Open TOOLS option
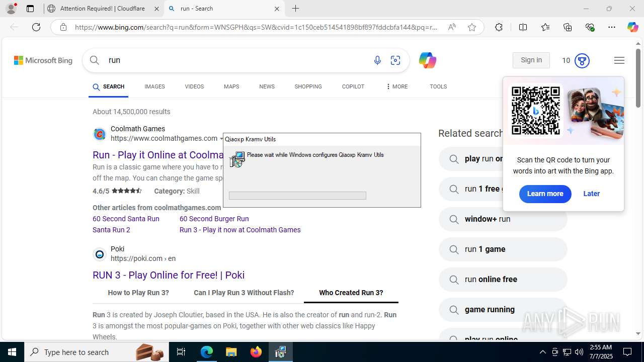 (x=438, y=86)
